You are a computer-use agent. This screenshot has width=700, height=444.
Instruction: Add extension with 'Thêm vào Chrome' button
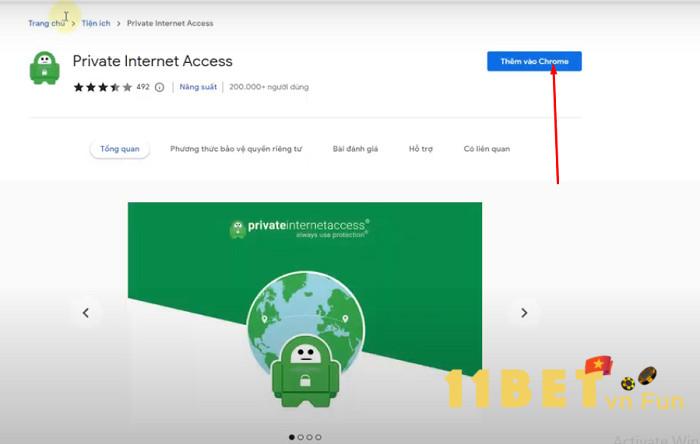coord(534,61)
